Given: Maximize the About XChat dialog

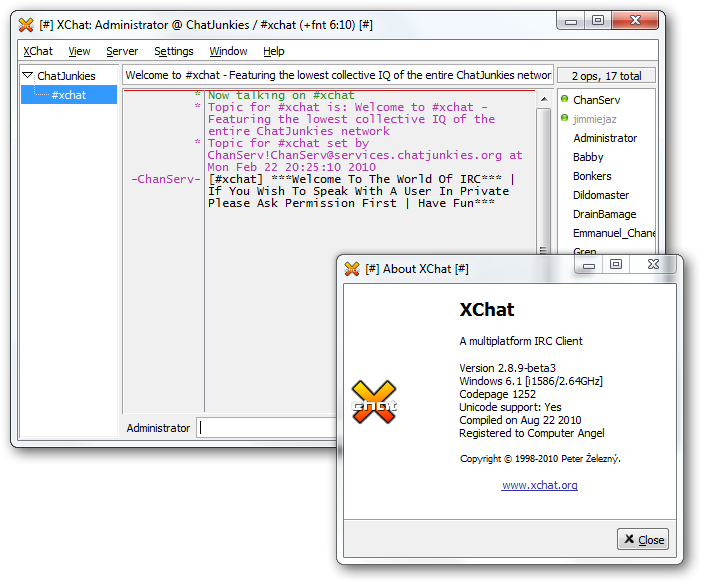Looking at the screenshot, I should [x=616, y=264].
